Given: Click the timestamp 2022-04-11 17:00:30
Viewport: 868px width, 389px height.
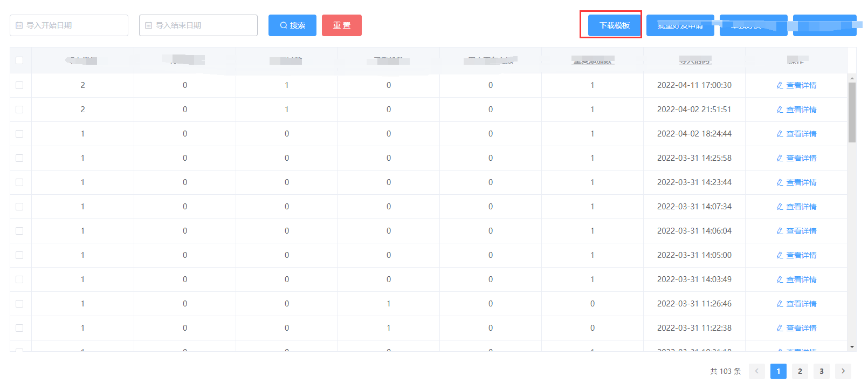Looking at the screenshot, I should coord(694,85).
